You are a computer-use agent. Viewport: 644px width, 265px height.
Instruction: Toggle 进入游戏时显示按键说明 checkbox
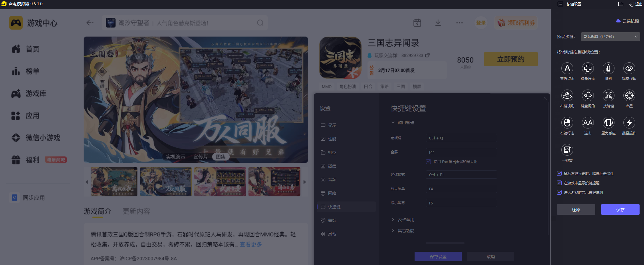click(x=559, y=192)
